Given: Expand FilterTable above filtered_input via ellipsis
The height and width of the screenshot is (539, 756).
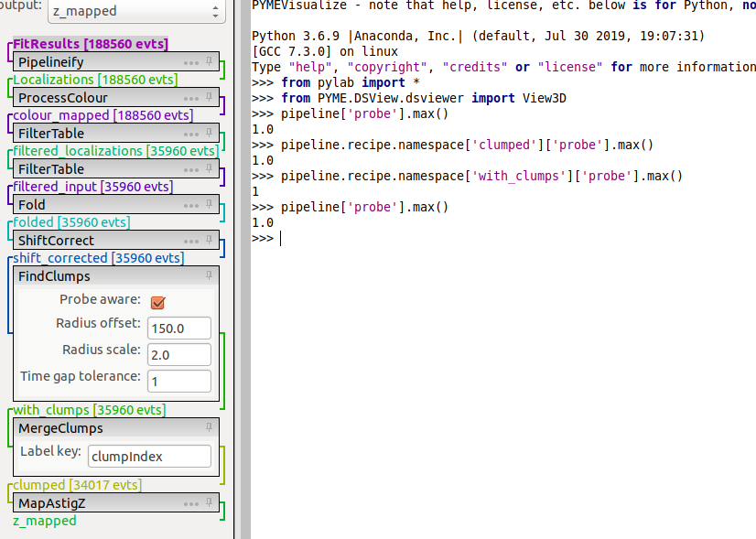Looking at the screenshot, I should click(x=191, y=169).
